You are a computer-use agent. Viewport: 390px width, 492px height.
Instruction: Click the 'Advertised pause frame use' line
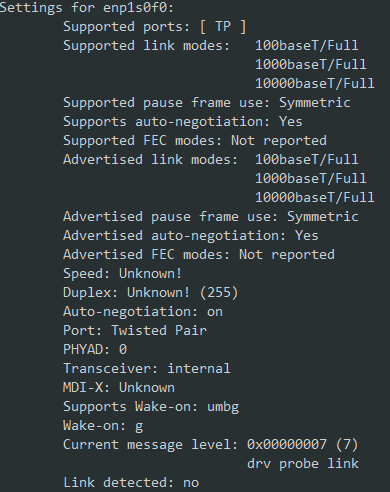coord(211,217)
